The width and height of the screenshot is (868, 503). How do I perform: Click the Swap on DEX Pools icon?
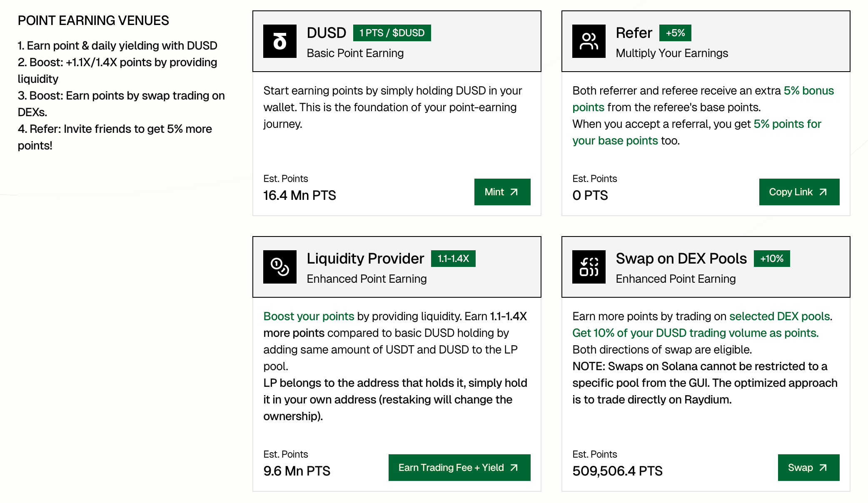pyautogui.click(x=589, y=267)
